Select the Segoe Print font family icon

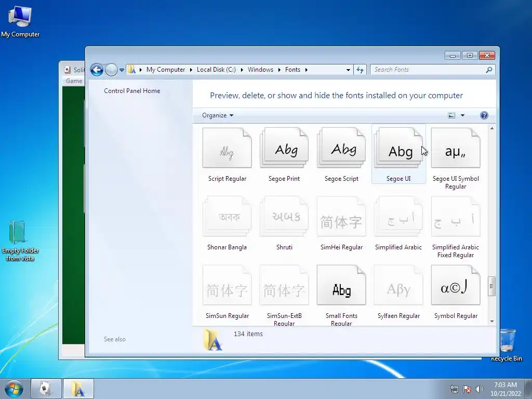click(284, 148)
